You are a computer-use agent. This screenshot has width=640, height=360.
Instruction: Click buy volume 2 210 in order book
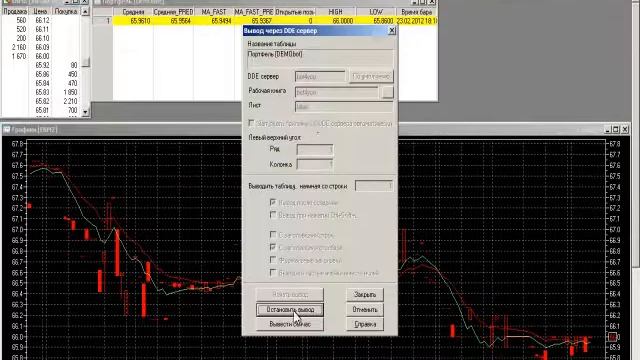pos(70,101)
